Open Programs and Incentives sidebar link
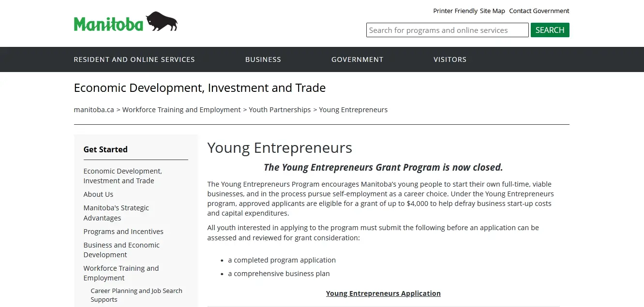644x307 pixels. pyautogui.click(x=123, y=232)
